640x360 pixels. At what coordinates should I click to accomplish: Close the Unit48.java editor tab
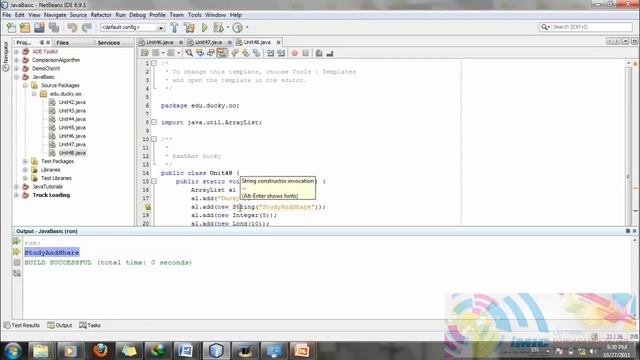point(278,42)
